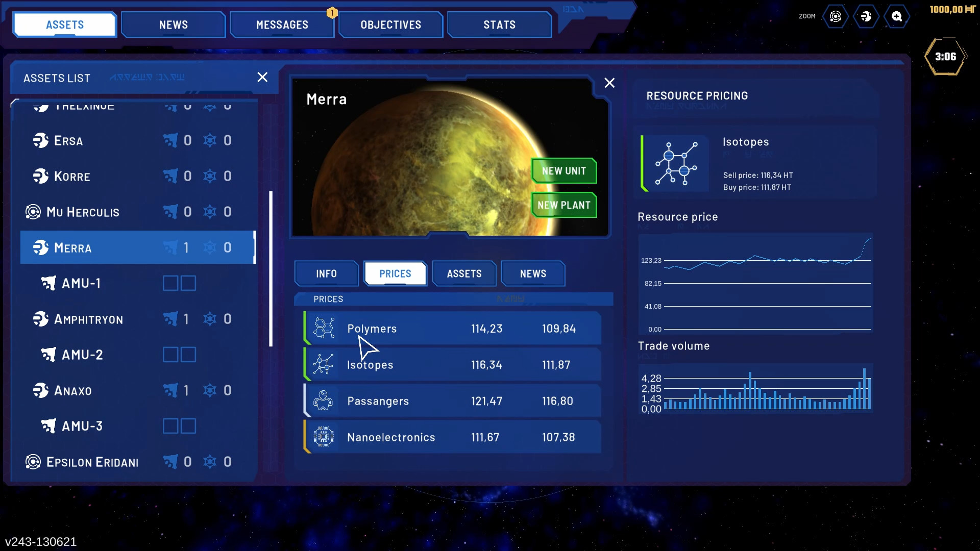
Task: Open the Objectives tab
Action: coord(390,25)
